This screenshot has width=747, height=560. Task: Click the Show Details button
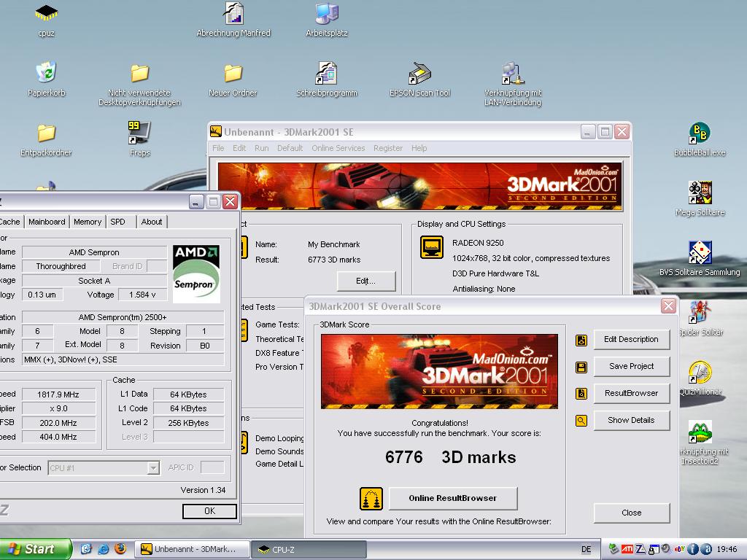[631, 421]
